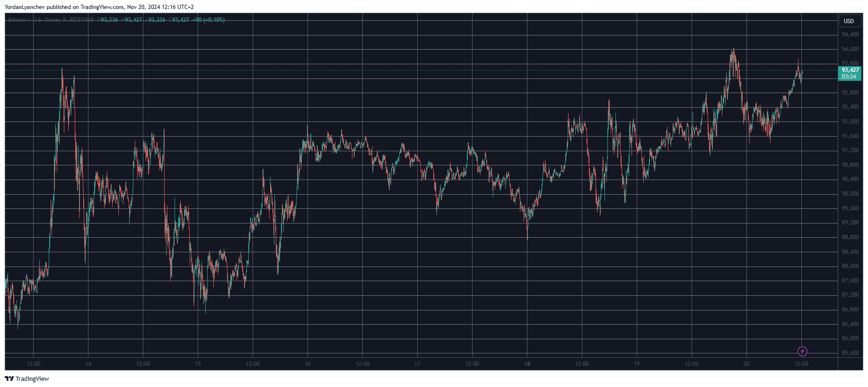
Task: Select the 92,800 price axis label
Action: click(x=850, y=93)
